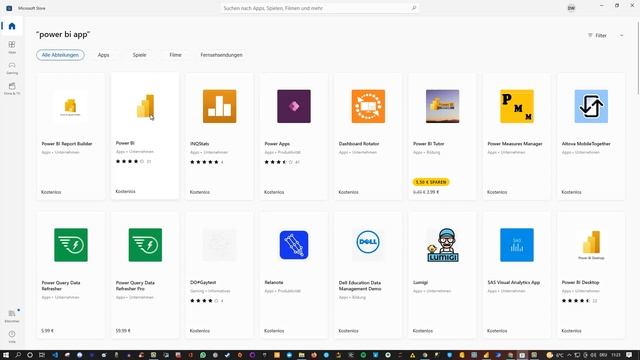Click the store search input field
This screenshot has height=360, width=640.
coord(320,8)
